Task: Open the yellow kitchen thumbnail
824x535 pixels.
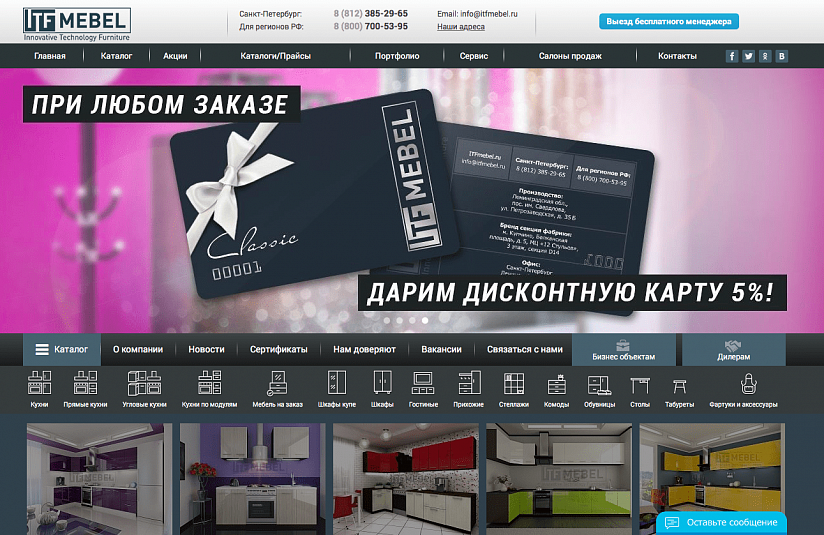Action: click(712, 479)
